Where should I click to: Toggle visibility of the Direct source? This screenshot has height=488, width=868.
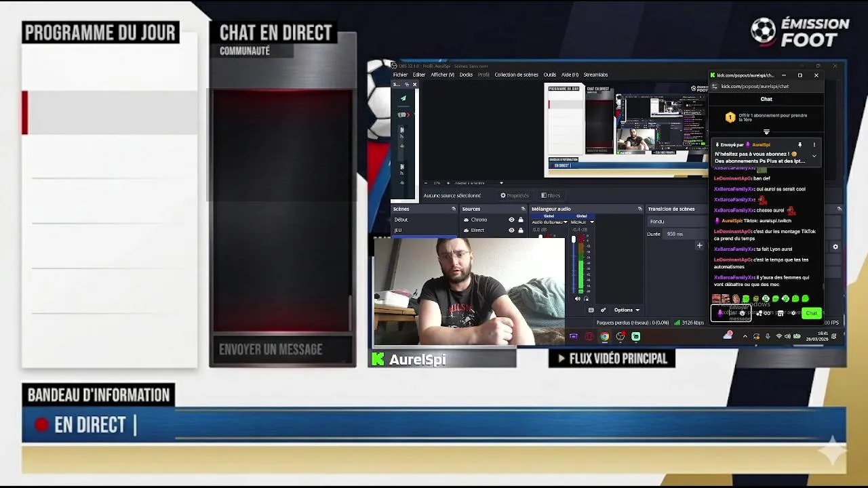511,230
